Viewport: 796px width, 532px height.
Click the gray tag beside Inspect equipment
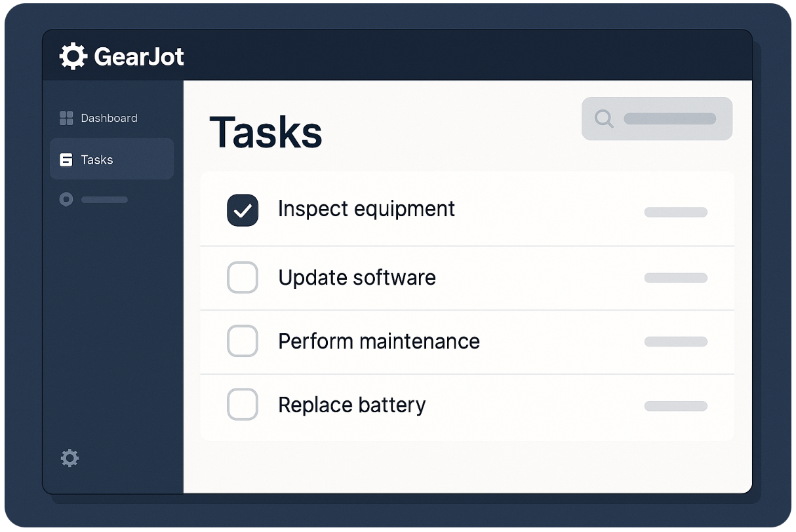[676, 212]
